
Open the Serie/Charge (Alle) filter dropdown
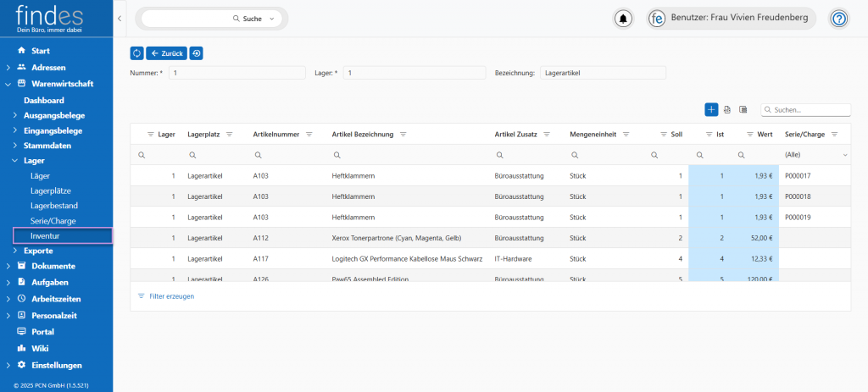tap(844, 156)
